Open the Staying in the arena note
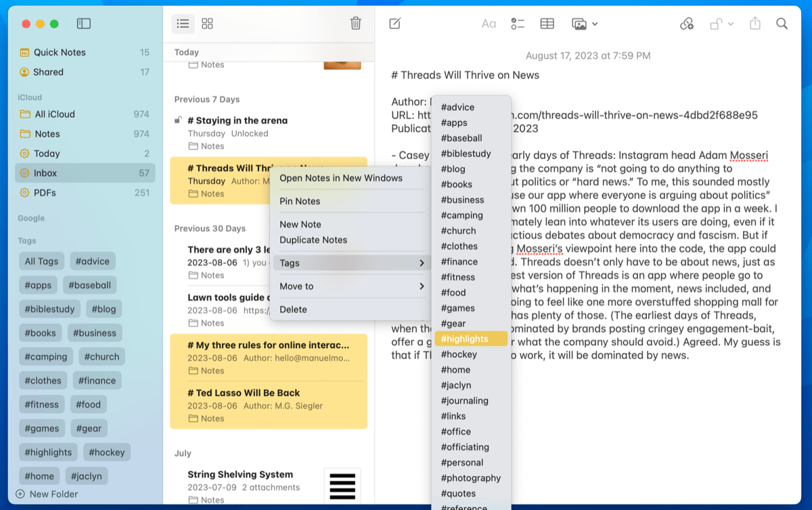The height and width of the screenshot is (510, 812). (269, 133)
